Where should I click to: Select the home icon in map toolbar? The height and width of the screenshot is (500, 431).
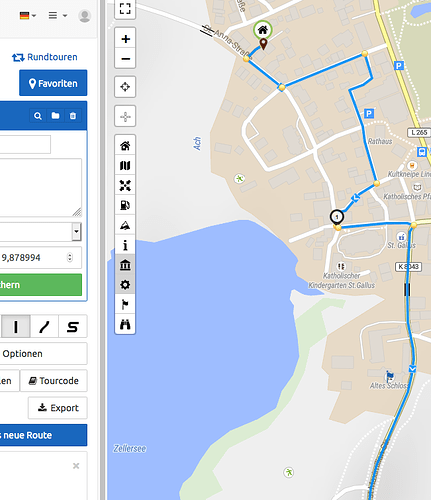click(x=125, y=145)
